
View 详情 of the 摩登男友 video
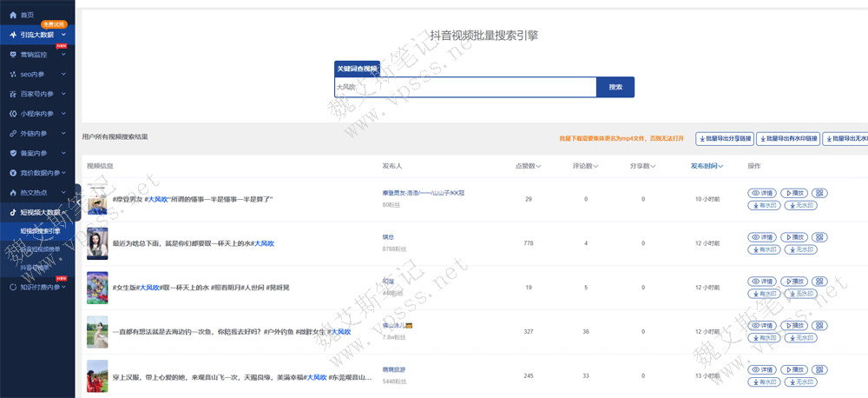763,193
